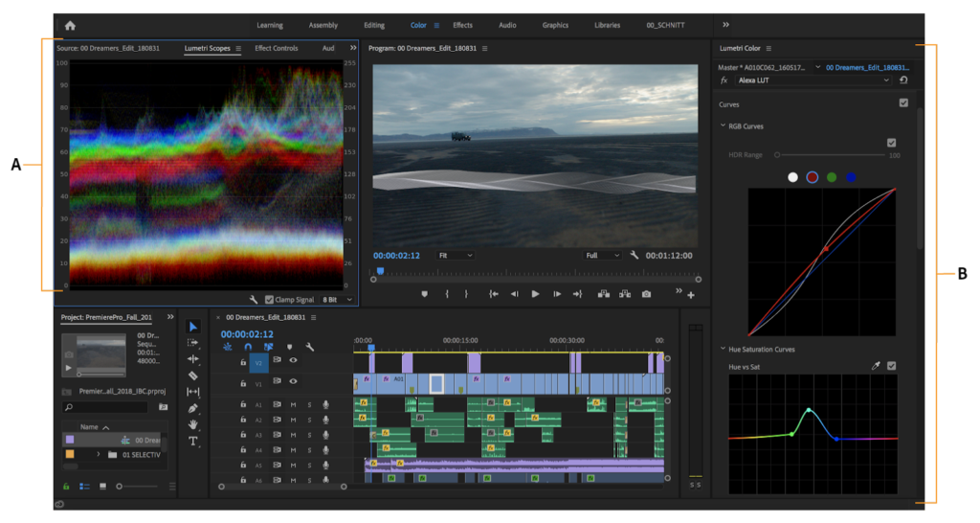Add marker in Program monitor
Screen dimensions: 980x523
[x=424, y=294]
